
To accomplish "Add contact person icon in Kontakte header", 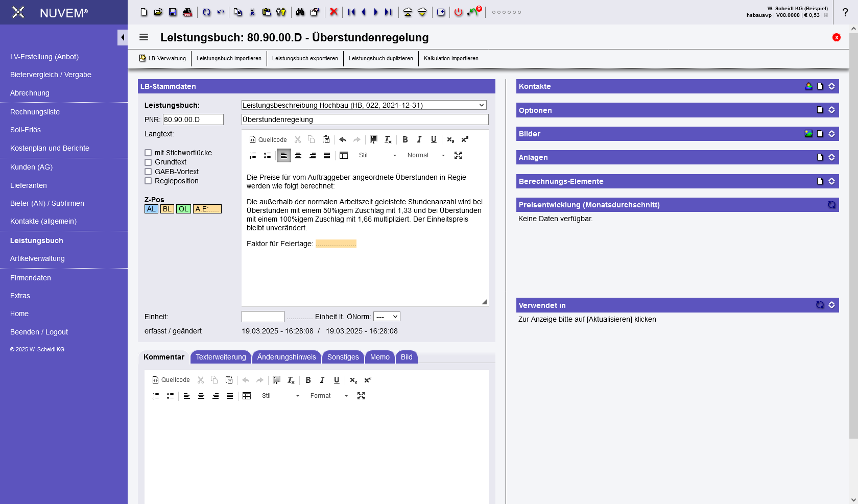I will pos(808,86).
